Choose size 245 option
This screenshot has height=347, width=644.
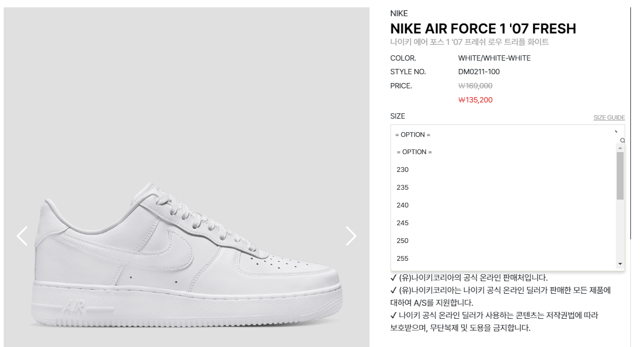[x=403, y=223]
